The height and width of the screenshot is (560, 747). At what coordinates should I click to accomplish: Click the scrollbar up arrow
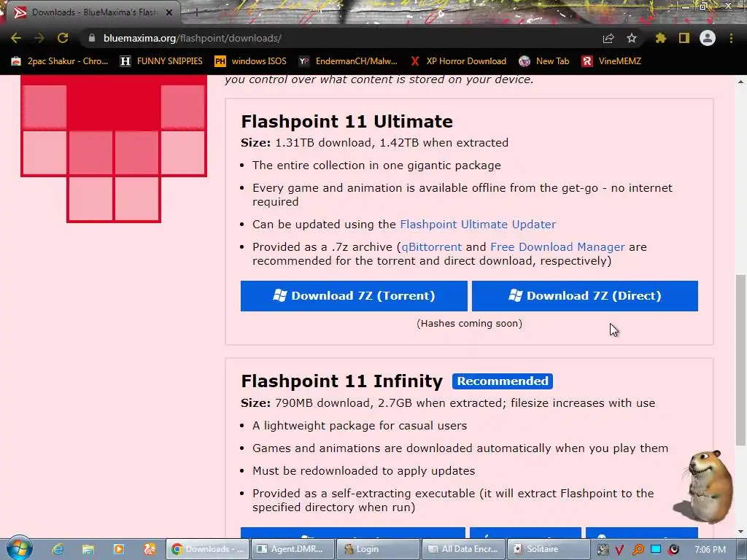tap(741, 82)
